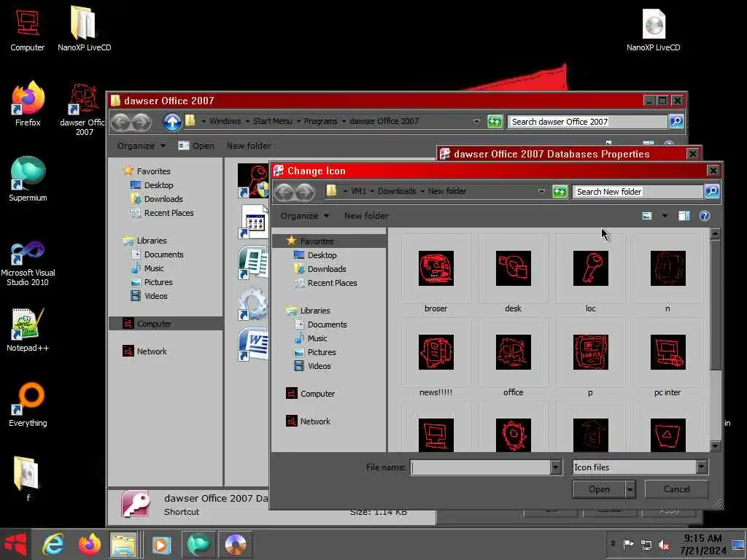
Task: Select the icon file named n
Action: coord(667,268)
